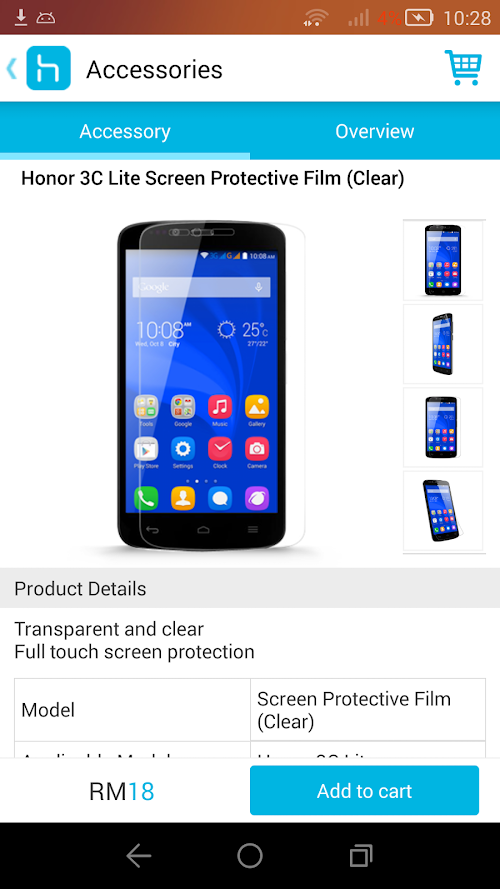The width and height of the screenshot is (500, 889).
Task: Tap the RM18 price label
Action: click(x=121, y=791)
